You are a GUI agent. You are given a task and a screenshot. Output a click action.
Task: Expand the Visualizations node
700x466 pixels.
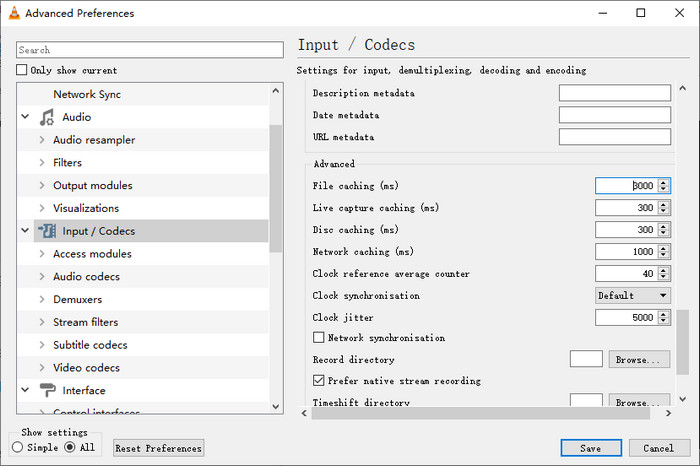[x=42, y=208]
